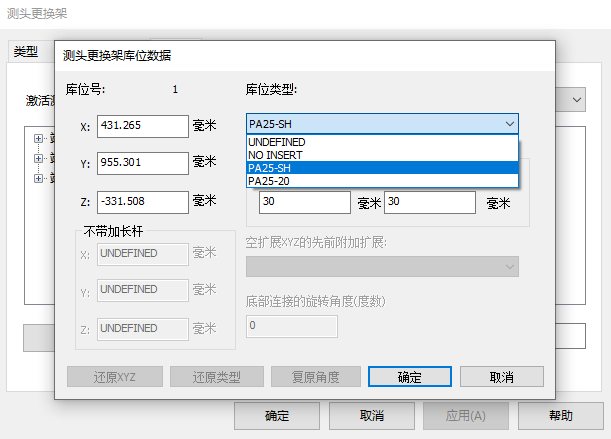Open the dropdown arrow behind the dialog's right edge
Image resolution: width=611 pixels, height=439 pixels.
(577, 100)
